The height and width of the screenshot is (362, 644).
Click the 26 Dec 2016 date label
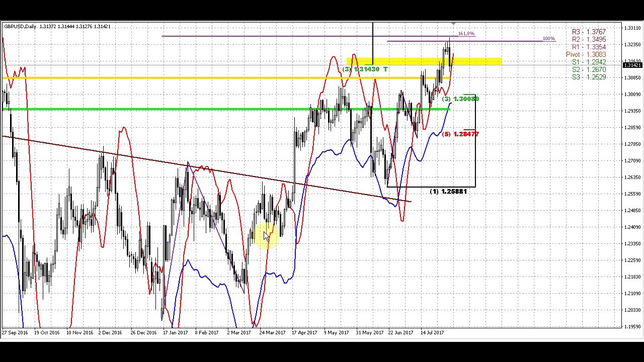tap(143, 333)
